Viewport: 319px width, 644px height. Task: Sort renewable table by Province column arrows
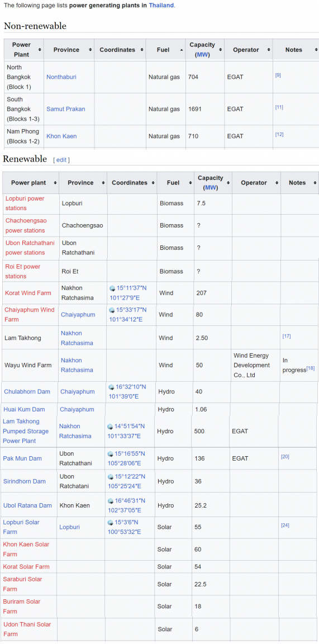(102, 183)
